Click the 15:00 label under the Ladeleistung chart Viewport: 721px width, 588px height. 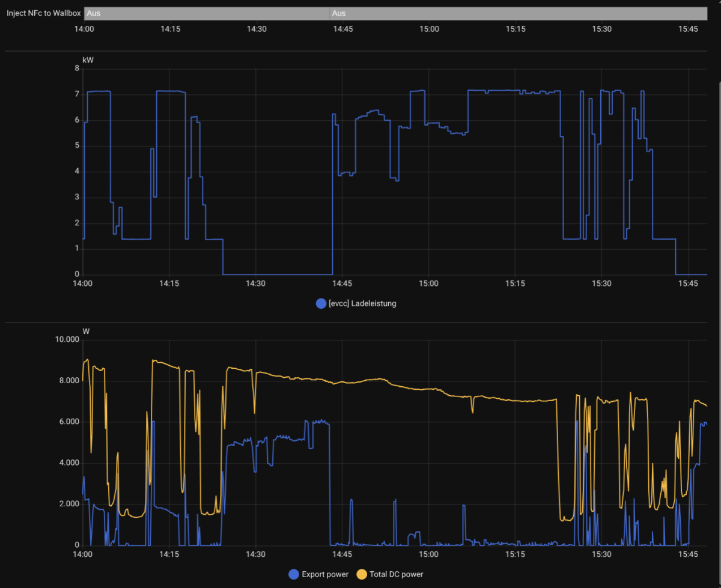point(428,283)
